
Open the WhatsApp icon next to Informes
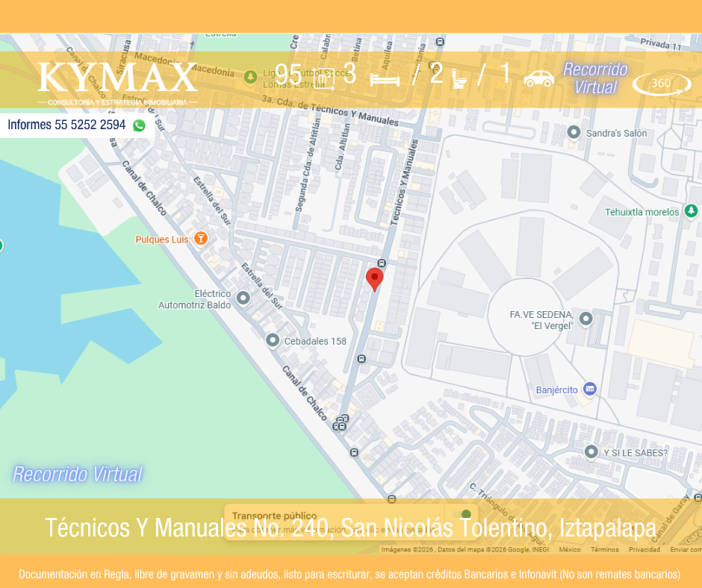(x=139, y=125)
